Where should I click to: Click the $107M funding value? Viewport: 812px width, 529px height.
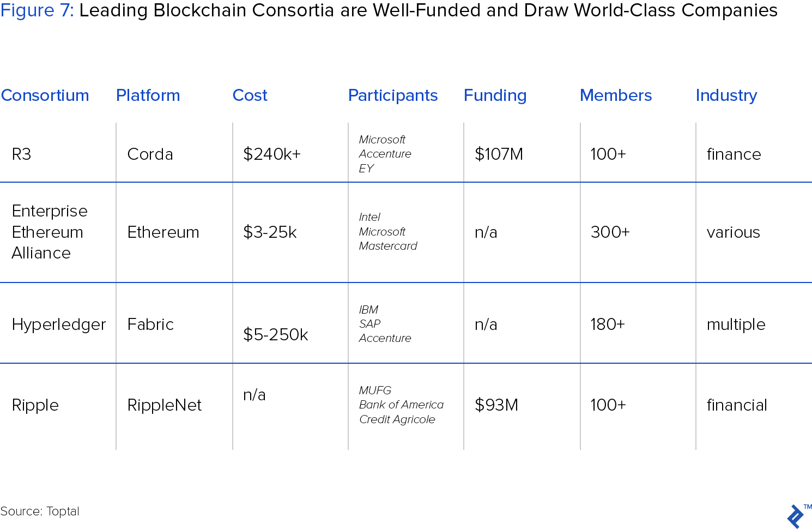pos(499,154)
